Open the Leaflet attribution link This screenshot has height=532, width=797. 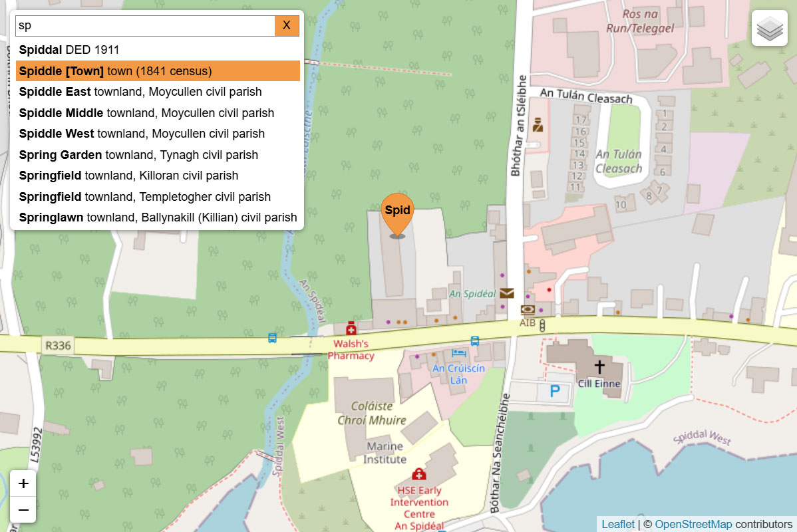point(618,524)
